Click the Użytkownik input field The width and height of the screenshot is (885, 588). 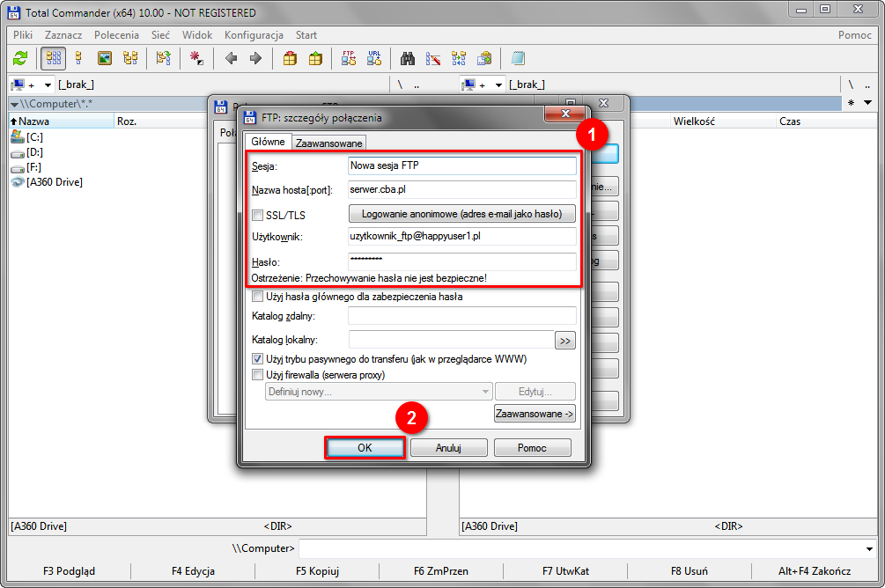(x=462, y=237)
